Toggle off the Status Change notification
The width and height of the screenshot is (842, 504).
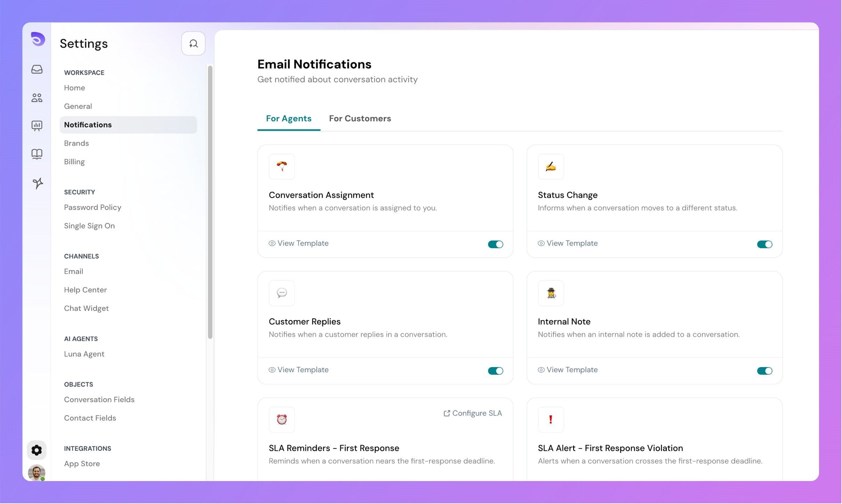point(764,244)
